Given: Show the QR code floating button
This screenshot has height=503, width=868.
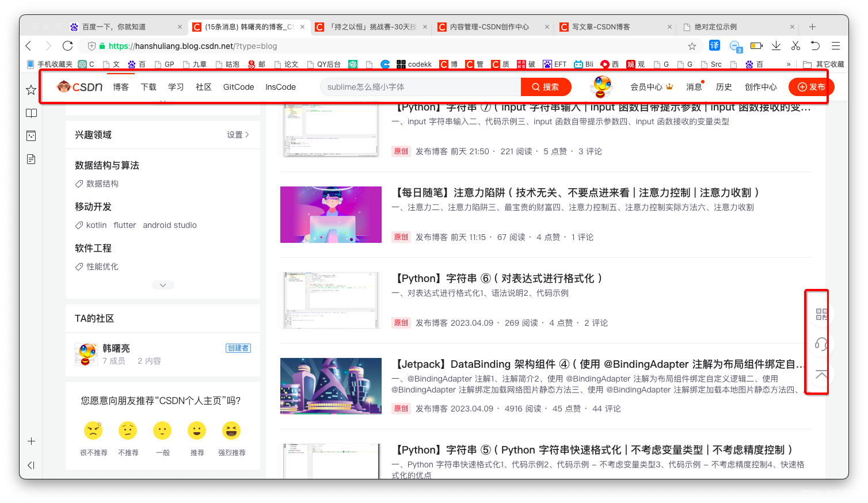Looking at the screenshot, I should [821, 314].
